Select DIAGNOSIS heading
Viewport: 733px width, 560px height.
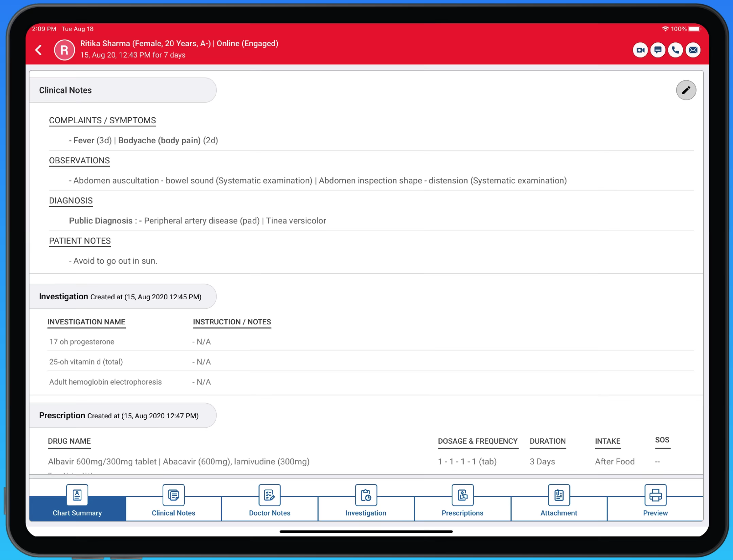point(71,200)
